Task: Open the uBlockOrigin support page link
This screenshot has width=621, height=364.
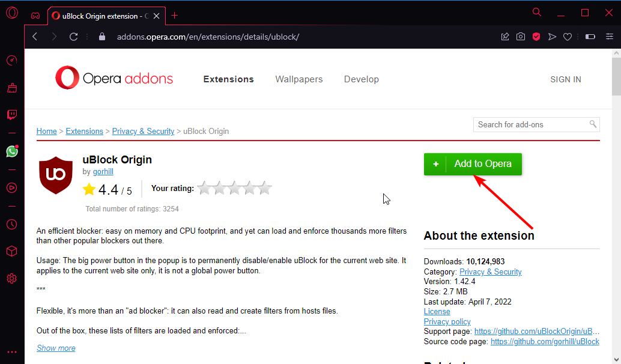Action: coord(537,331)
